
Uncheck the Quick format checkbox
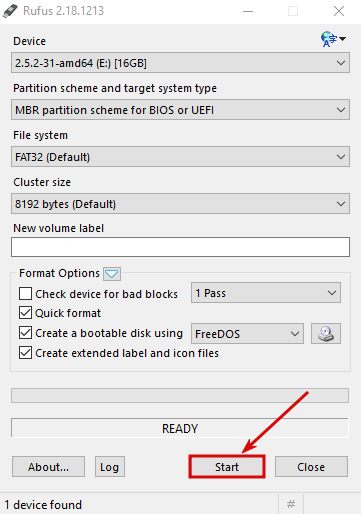coord(25,313)
